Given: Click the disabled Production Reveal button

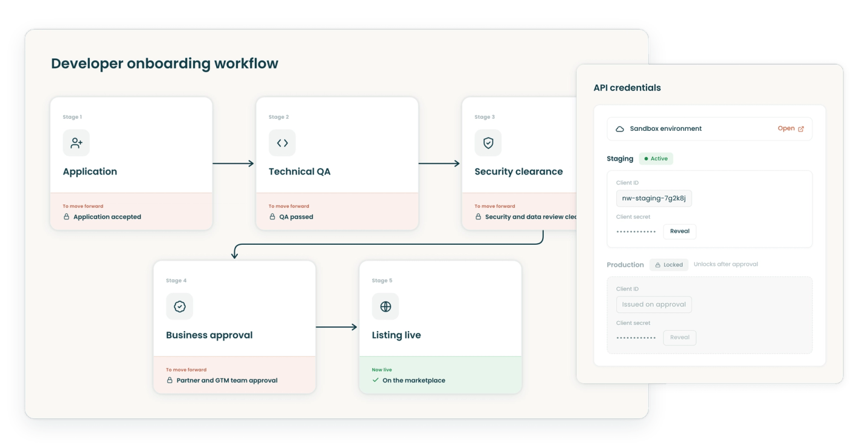Looking at the screenshot, I should tap(680, 338).
